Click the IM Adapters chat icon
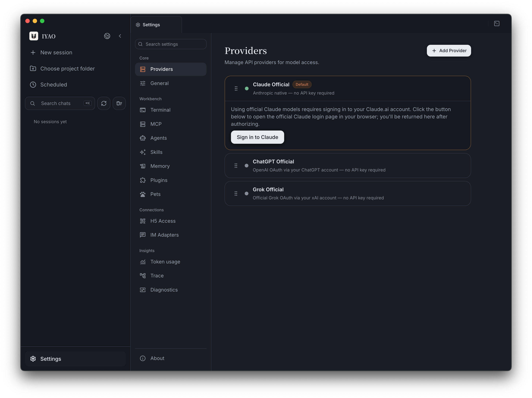This screenshot has width=532, height=398. tap(143, 235)
